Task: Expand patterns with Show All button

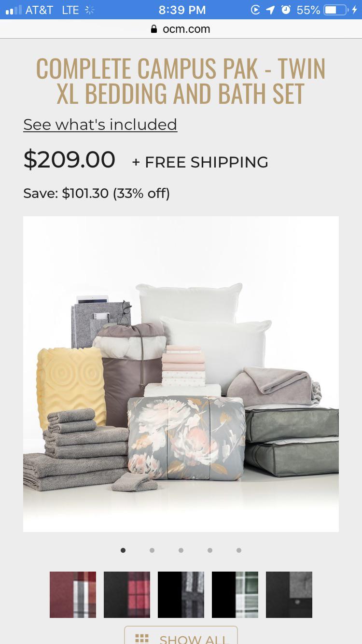Action: tap(181, 635)
